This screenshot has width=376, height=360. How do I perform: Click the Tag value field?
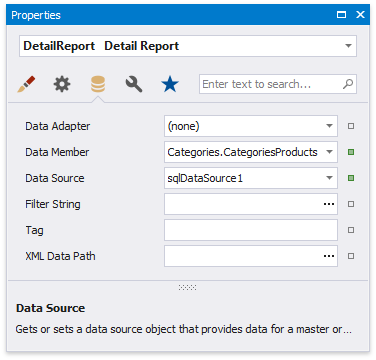point(251,230)
